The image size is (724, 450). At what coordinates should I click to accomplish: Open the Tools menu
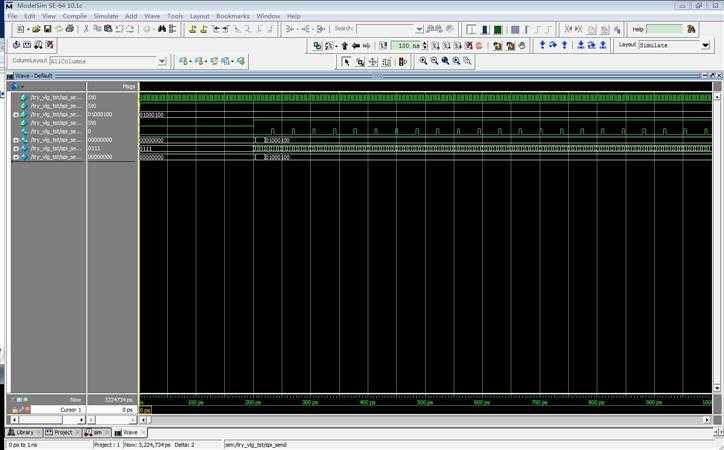(x=175, y=16)
